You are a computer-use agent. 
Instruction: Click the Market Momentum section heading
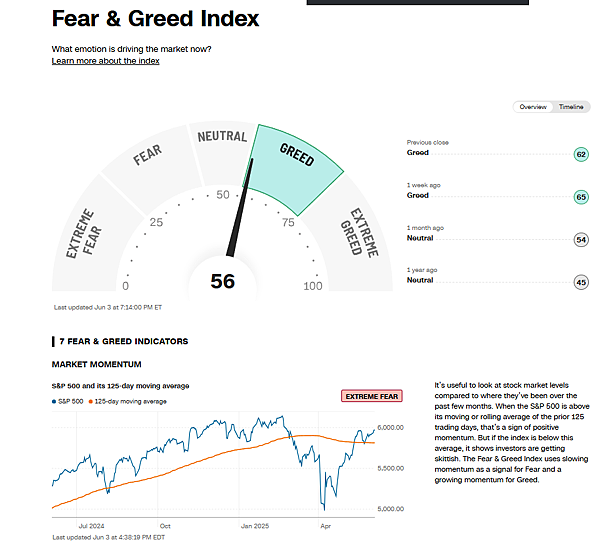[96, 364]
